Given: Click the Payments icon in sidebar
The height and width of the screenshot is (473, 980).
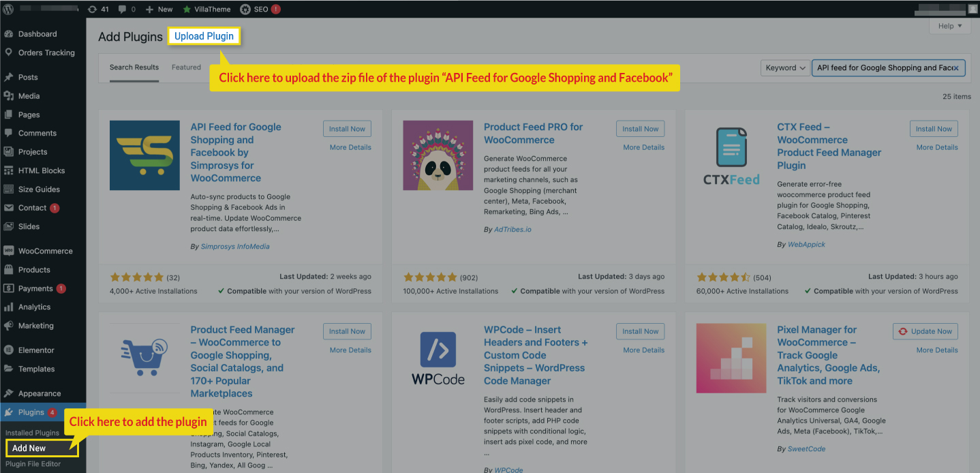Looking at the screenshot, I should pos(9,288).
